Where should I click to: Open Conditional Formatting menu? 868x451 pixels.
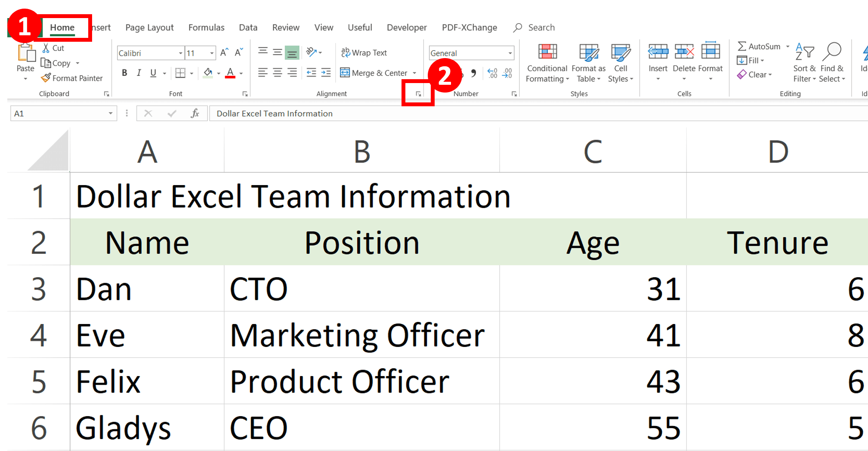547,63
